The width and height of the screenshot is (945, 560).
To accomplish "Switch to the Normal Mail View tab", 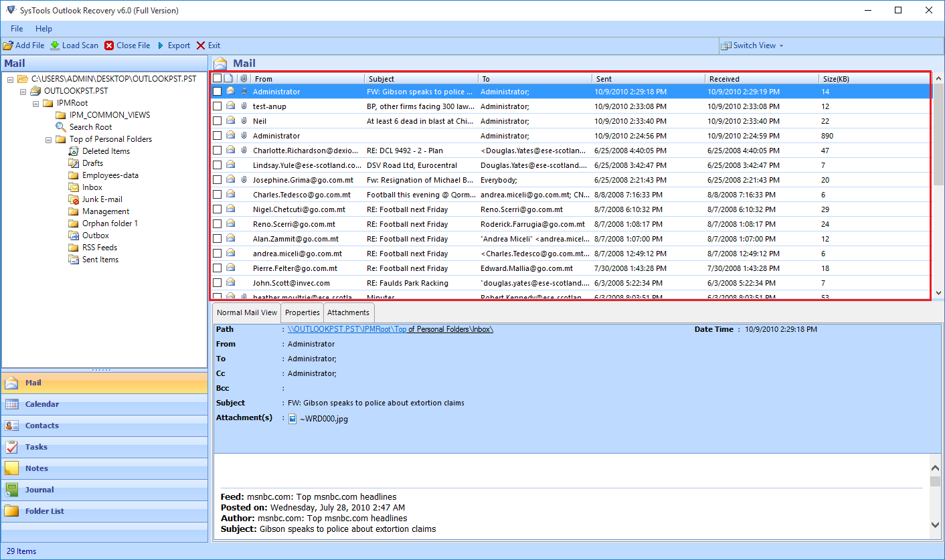I will click(x=247, y=312).
